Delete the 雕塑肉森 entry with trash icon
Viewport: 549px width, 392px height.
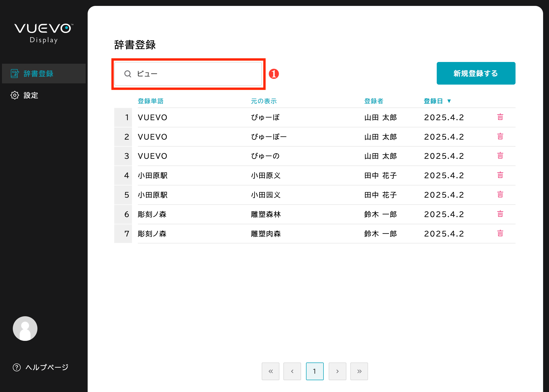pos(500,233)
